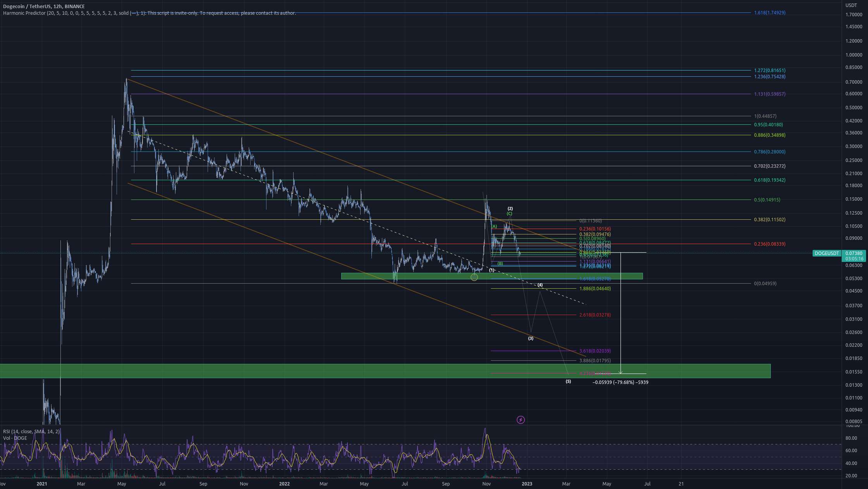The height and width of the screenshot is (489, 868).
Task: Select the red 0.236(0.08339) Fibonacci label
Action: point(770,244)
